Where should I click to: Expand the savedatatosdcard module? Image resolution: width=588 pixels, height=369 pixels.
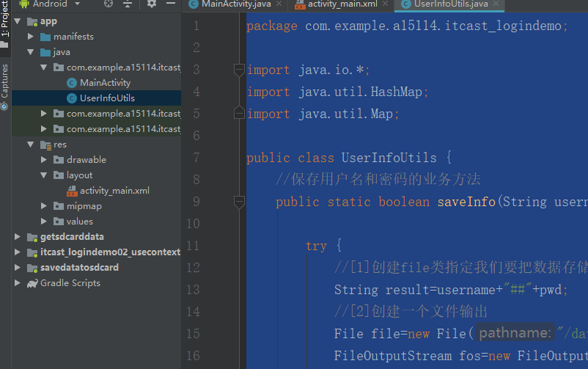[x=18, y=267]
